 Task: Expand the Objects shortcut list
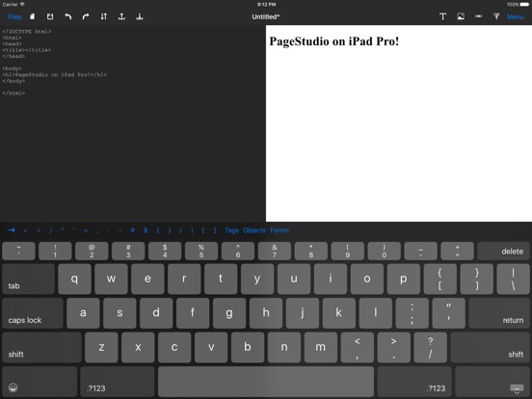point(254,230)
